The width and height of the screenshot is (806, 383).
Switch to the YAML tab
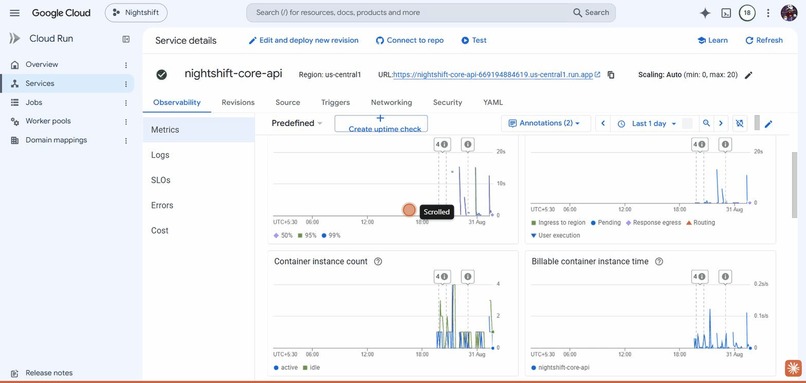click(492, 102)
